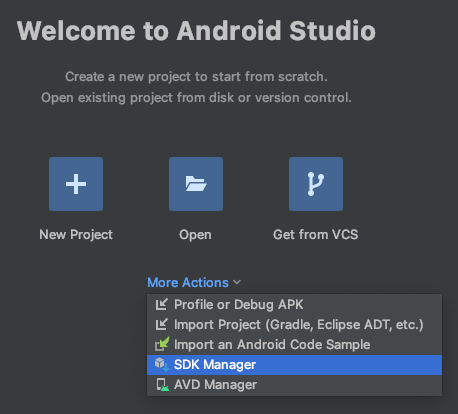Click the Get from VCS text label
Screen dimensions: 458x414
(316, 235)
